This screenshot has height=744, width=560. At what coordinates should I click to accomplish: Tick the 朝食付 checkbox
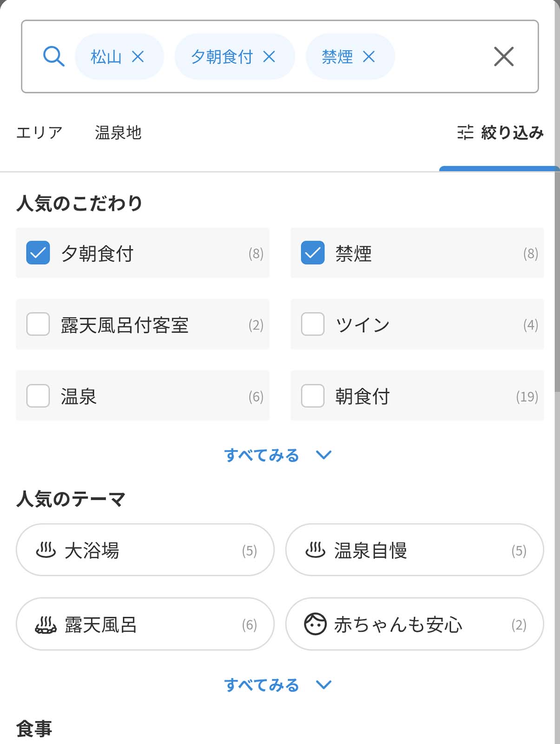click(x=313, y=396)
